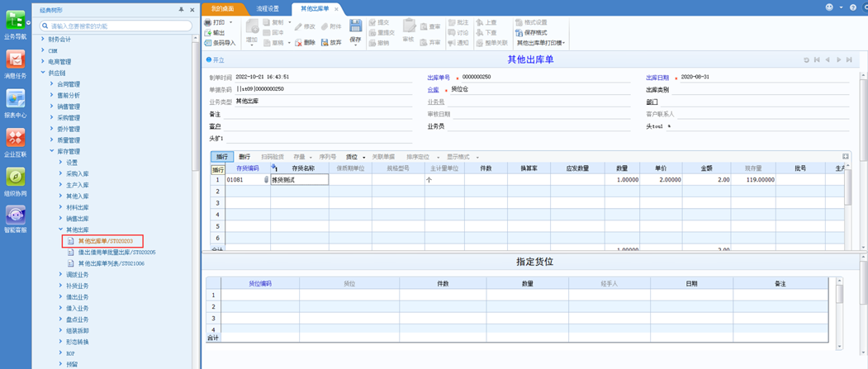
Task: Click the 附件 attachment toolbar icon
Action: (325, 26)
